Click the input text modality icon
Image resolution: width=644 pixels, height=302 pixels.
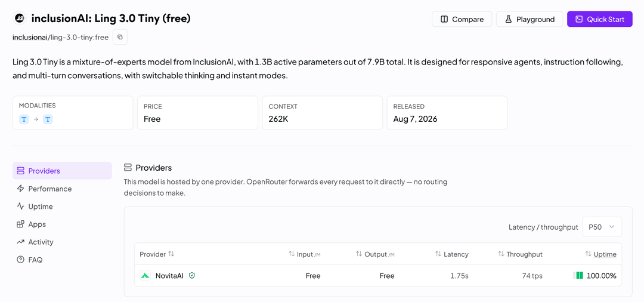24,119
